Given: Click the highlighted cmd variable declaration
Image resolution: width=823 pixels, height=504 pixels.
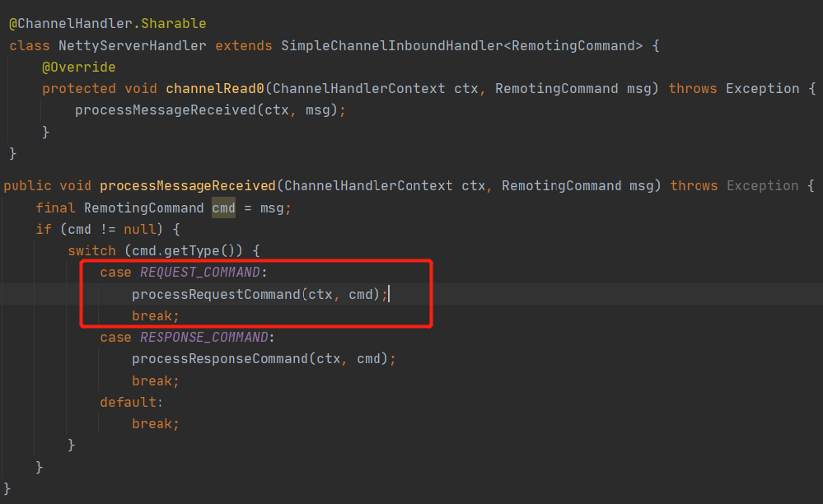Looking at the screenshot, I should click(x=223, y=208).
